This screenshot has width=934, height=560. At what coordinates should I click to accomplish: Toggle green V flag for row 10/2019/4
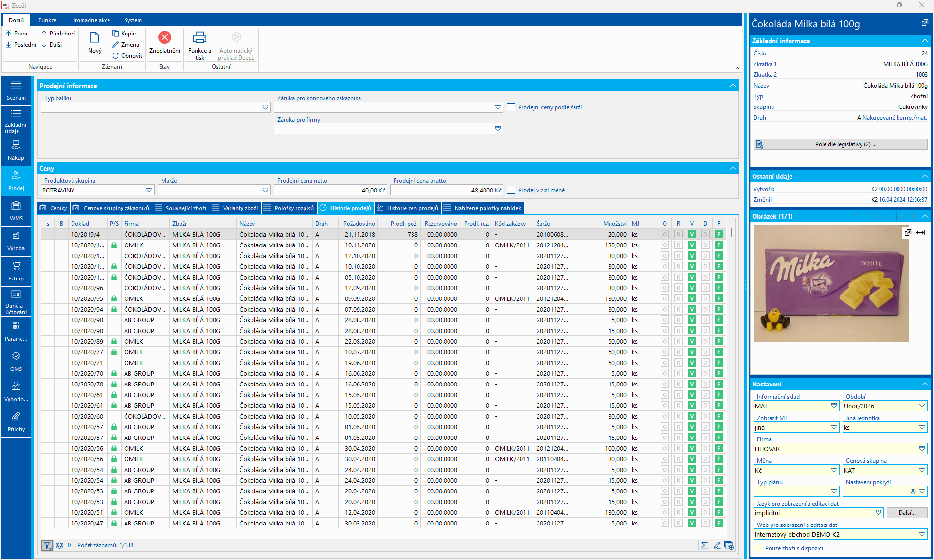pos(692,235)
